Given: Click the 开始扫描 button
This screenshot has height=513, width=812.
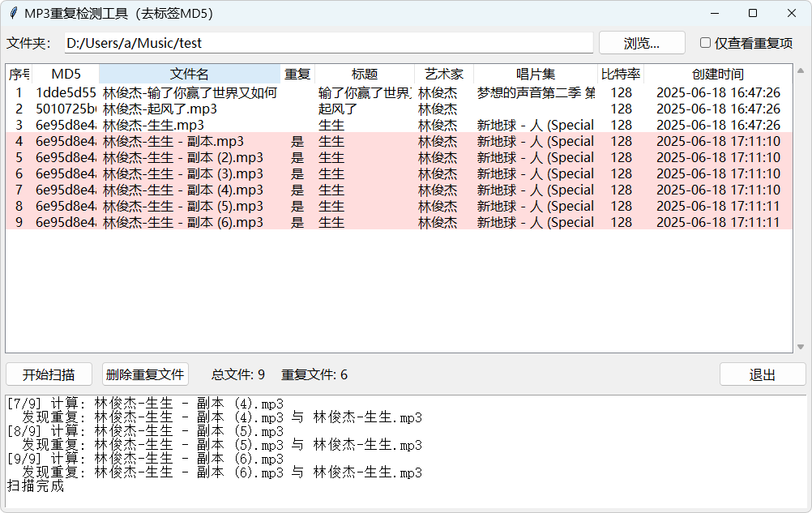Looking at the screenshot, I should pyautogui.click(x=49, y=374).
